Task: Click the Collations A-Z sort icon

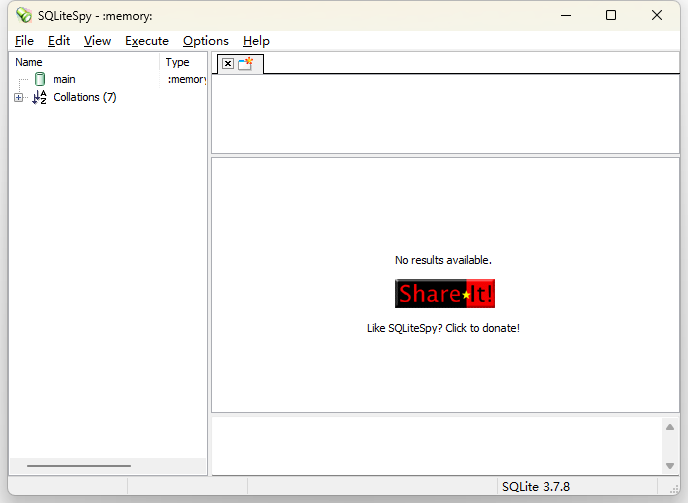Action: coord(39,97)
